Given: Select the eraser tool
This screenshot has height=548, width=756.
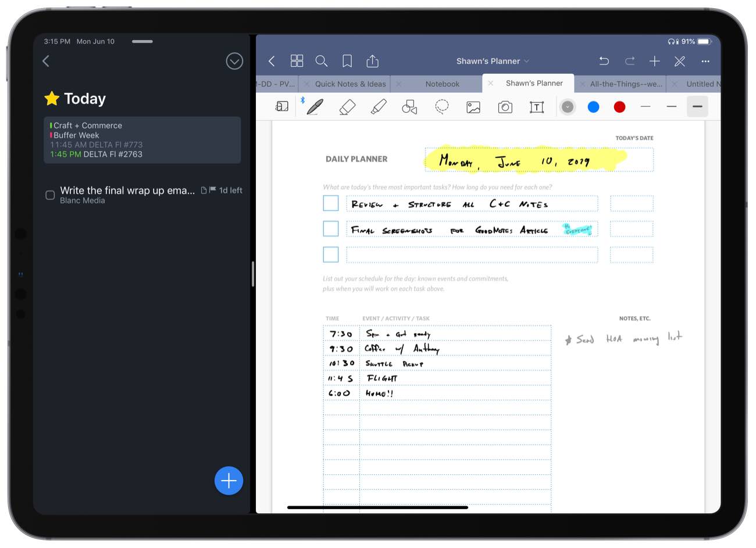Looking at the screenshot, I should point(346,107).
